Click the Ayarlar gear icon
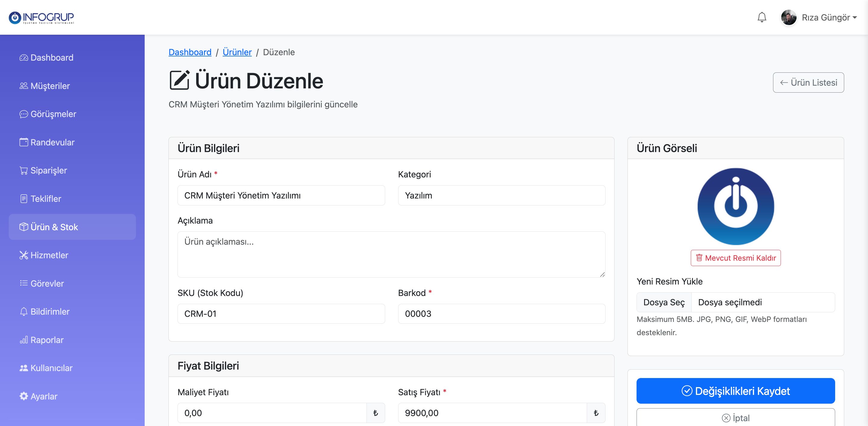 tap(24, 396)
